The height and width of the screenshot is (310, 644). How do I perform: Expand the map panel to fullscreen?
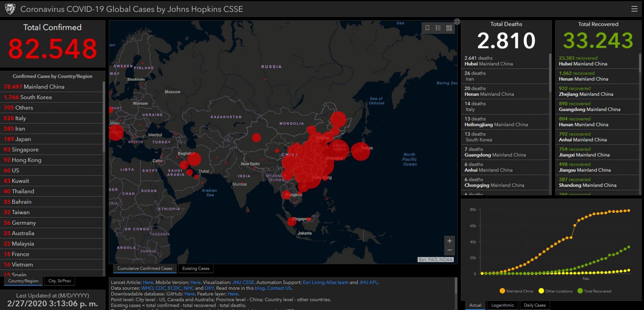457,22
